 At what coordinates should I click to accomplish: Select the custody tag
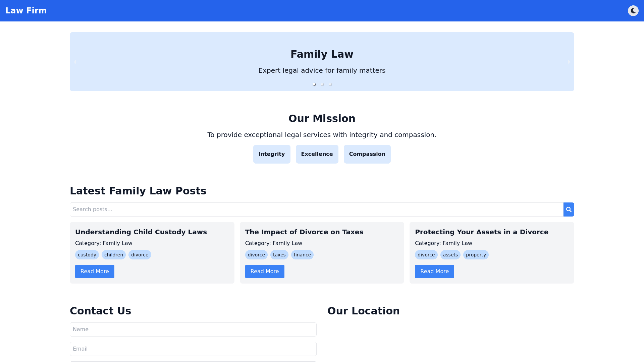pos(87,255)
